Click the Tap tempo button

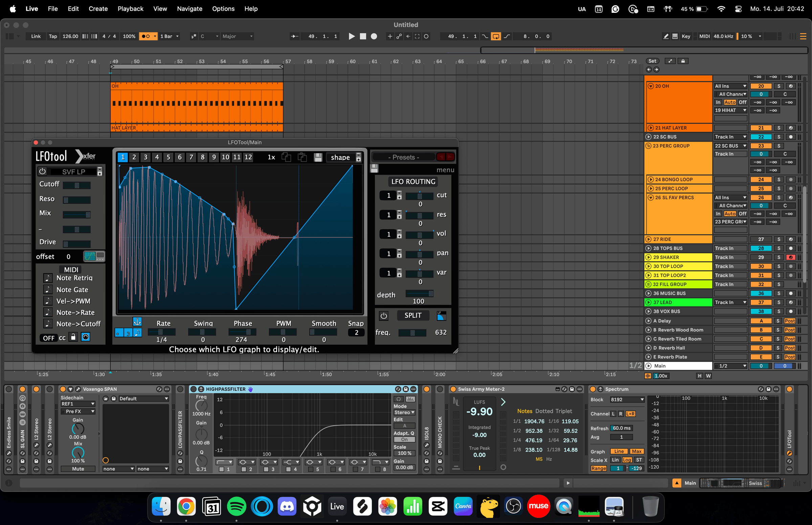click(53, 36)
